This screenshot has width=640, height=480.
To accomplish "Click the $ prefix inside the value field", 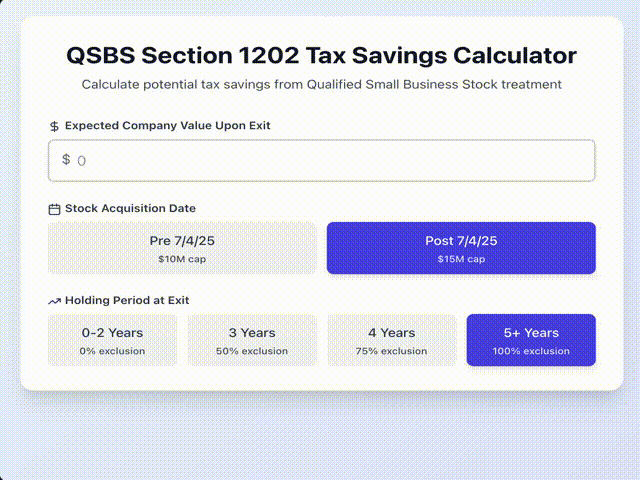I will coord(66,160).
